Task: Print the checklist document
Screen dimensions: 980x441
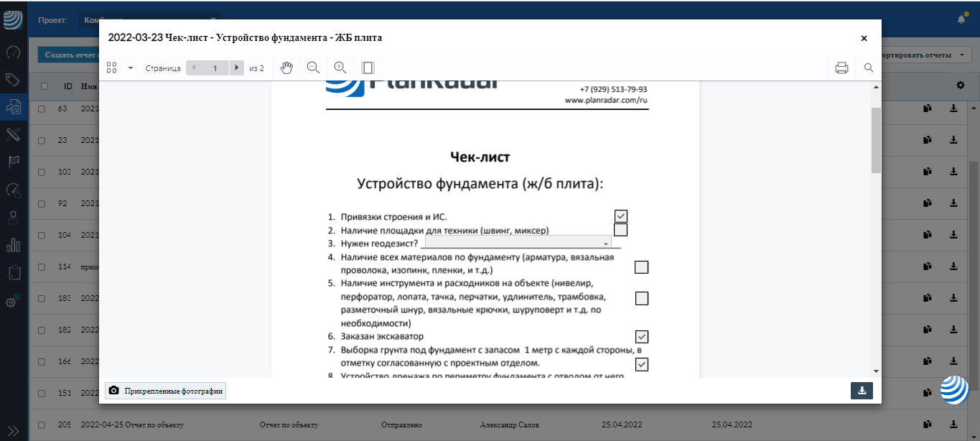Action: (841, 68)
